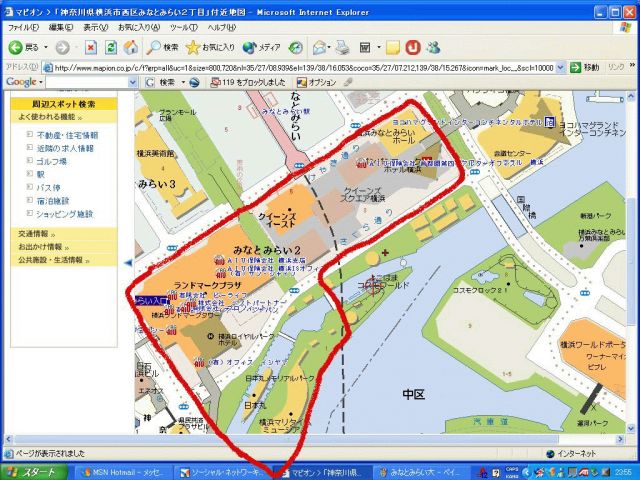Screen dimensions: 640x480
Task: Switch to みなとみらい大 taskbar window
Action: [422, 472]
